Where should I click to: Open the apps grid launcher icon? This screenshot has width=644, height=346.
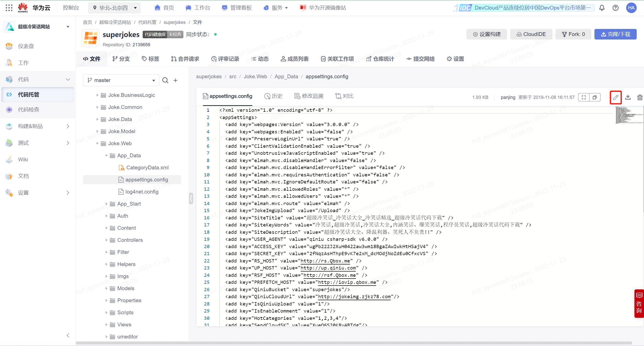coord(9,8)
